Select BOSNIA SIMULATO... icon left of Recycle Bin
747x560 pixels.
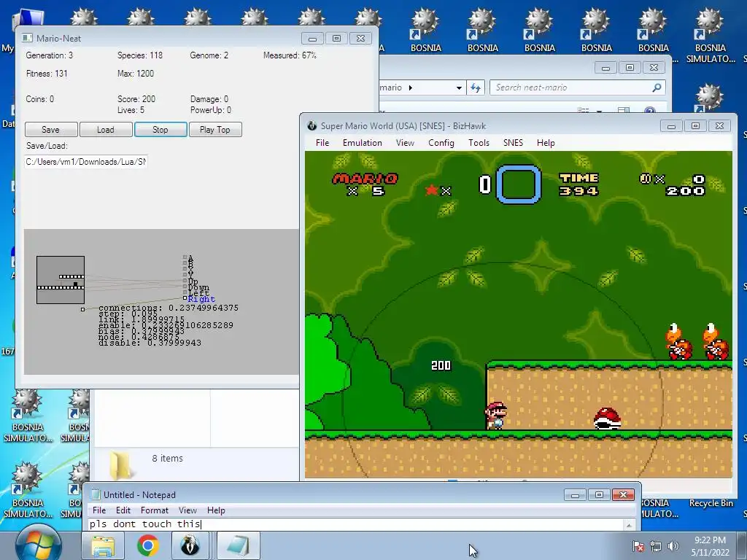659,508
